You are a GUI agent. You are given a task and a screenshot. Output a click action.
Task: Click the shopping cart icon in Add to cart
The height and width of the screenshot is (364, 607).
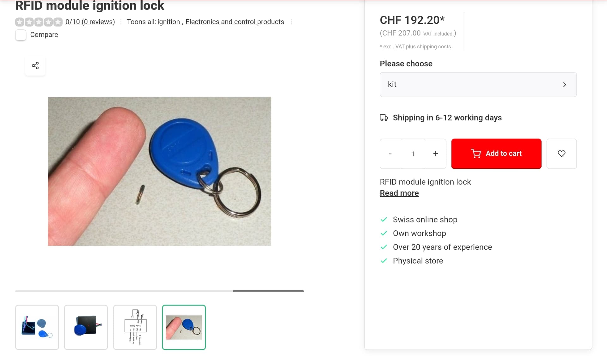click(x=476, y=154)
